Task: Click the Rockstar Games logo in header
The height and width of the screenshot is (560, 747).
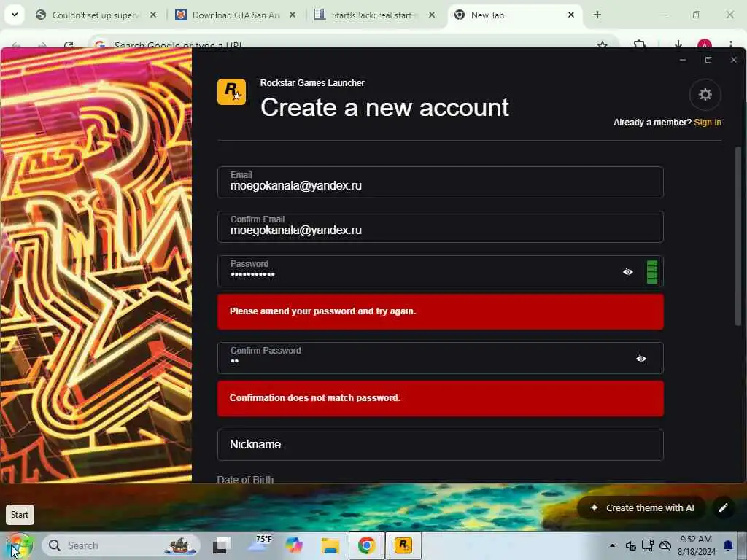Action: (231, 91)
